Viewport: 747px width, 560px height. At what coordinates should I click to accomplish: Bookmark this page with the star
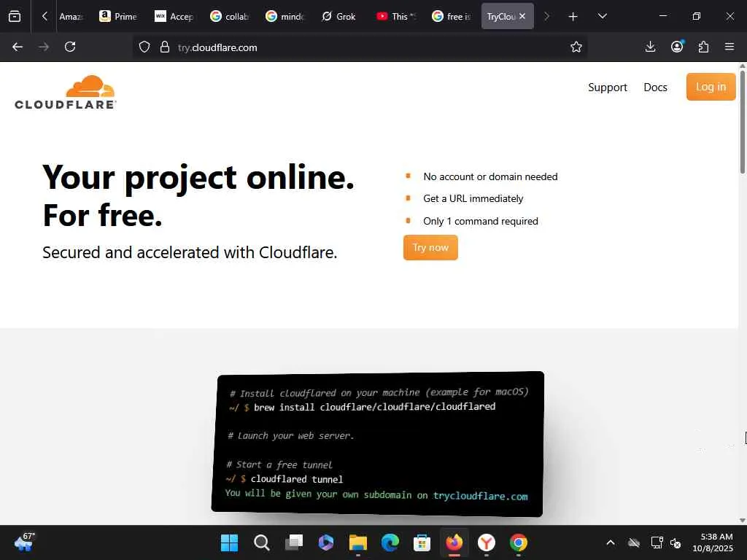pyautogui.click(x=576, y=47)
